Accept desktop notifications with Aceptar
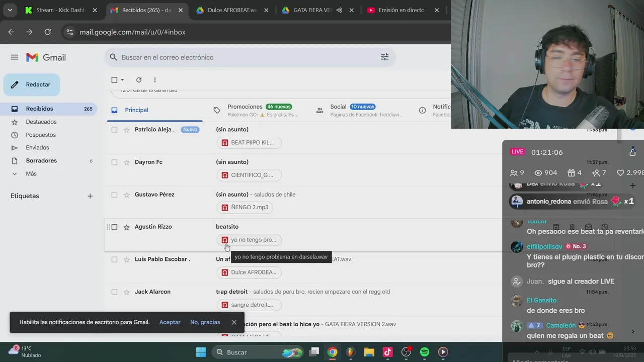This screenshot has width=644, height=362. click(170, 322)
